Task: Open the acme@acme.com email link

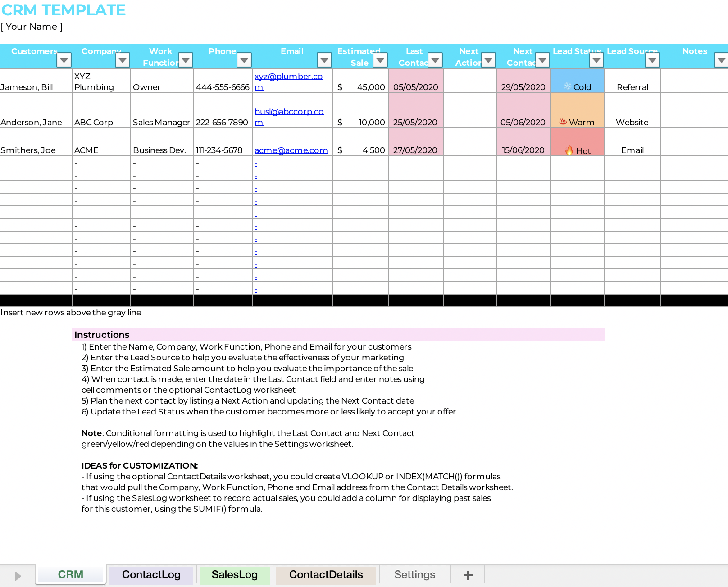Action: coord(291,150)
